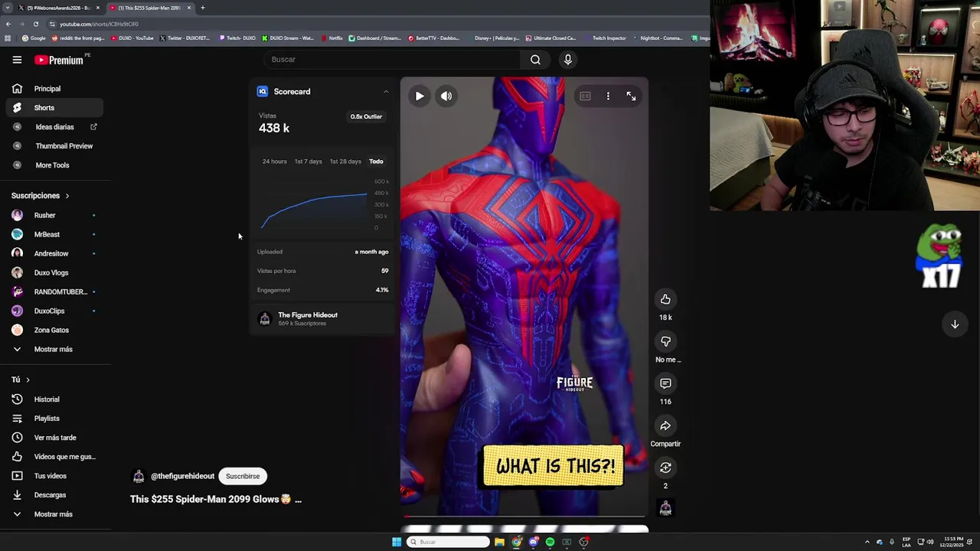980x551 pixels.
Task: Open Videos que me gustan
Action: coord(54,457)
